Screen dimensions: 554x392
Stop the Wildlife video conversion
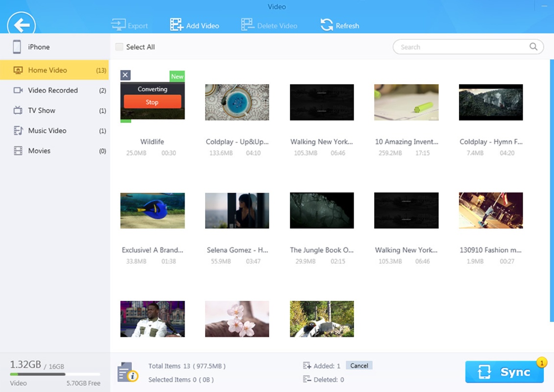152,102
